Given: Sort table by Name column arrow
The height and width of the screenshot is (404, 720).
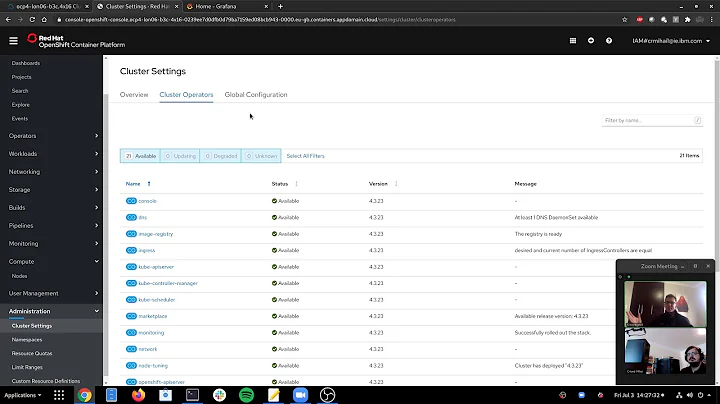Looking at the screenshot, I should pos(149,184).
